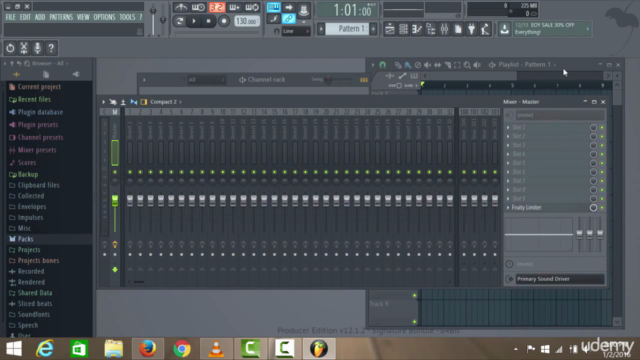Toggle loop recording button

(x=252, y=7)
